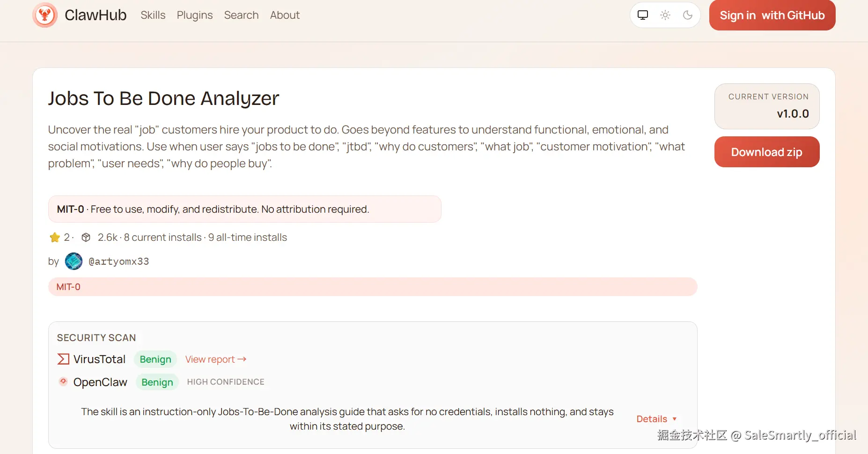Open the @artyomx33 avatar image

[74, 261]
